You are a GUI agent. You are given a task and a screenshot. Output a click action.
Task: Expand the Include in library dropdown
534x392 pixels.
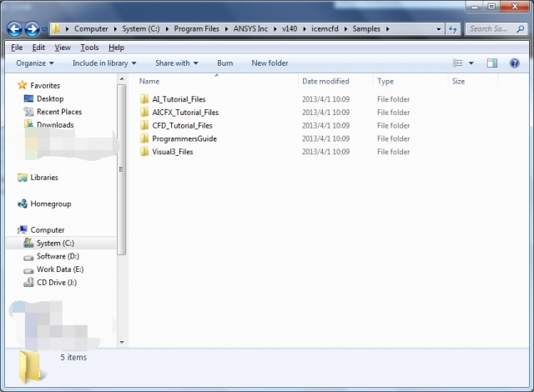point(101,63)
